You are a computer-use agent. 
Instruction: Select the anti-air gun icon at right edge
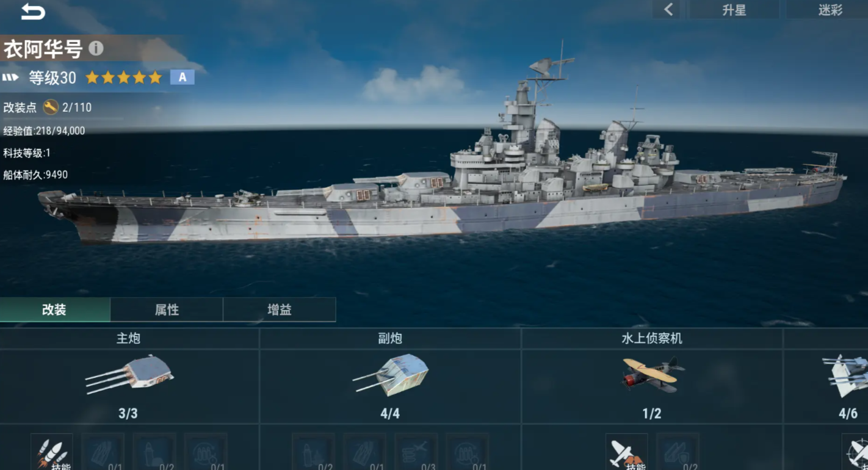(x=846, y=375)
